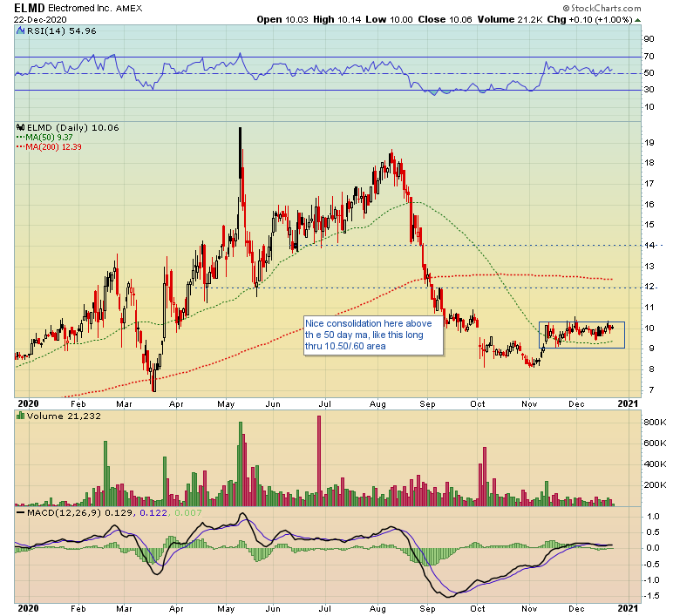Click the MA(50) 9.37 legend label
680x616 pixels.
click(49, 137)
